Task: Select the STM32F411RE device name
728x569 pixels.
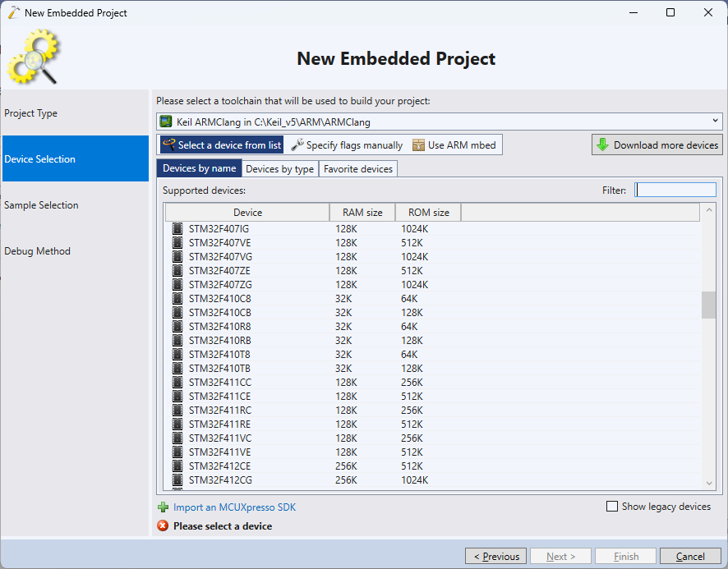Action: point(219,424)
